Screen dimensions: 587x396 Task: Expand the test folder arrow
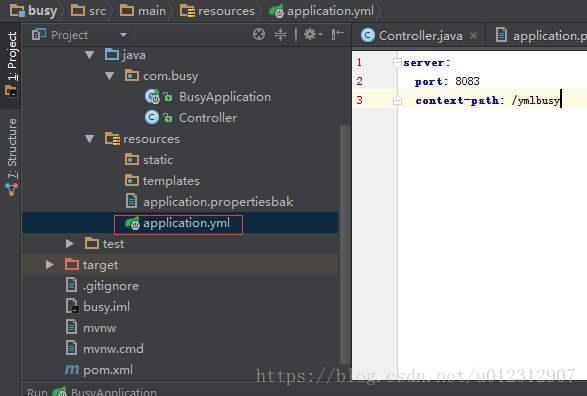[70, 244]
